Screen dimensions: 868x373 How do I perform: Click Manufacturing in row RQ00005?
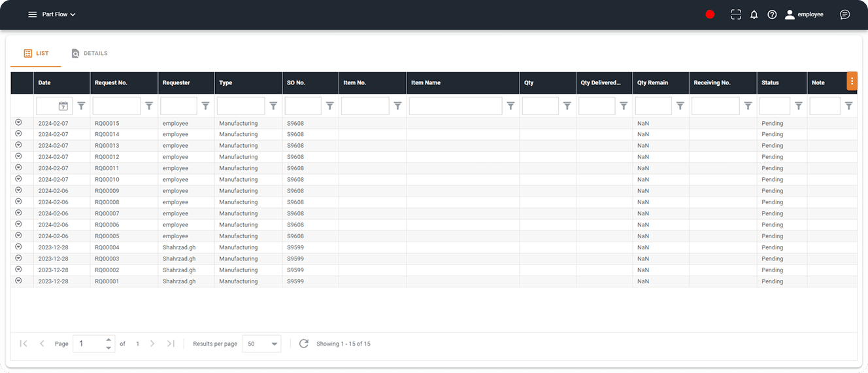[x=239, y=236]
